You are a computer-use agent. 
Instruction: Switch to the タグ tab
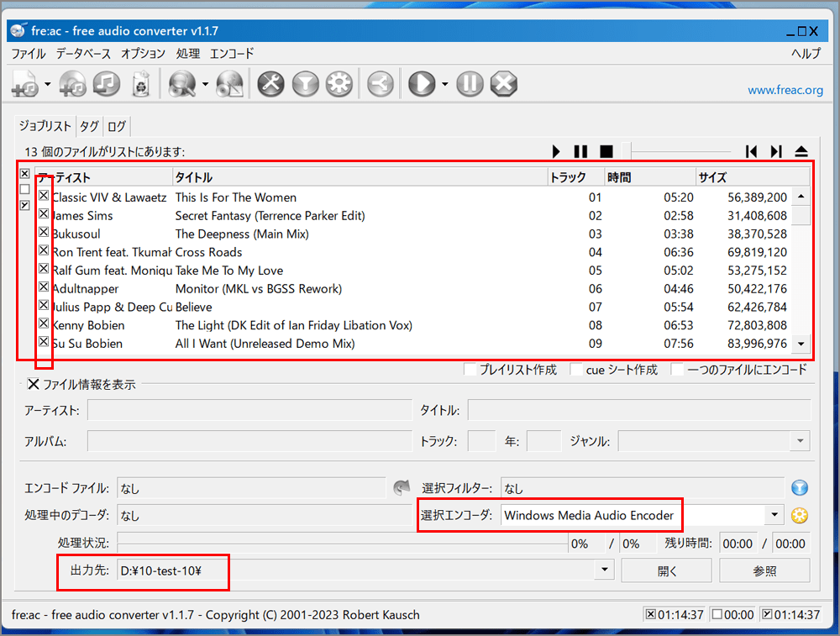click(x=89, y=127)
